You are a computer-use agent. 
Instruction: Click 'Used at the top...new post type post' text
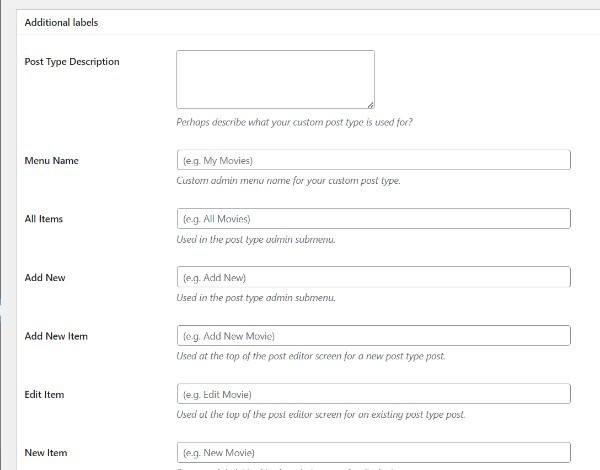tap(311, 356)
